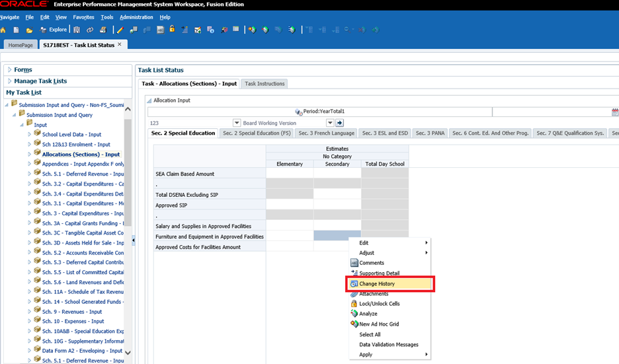Open the Task Instructions tab
Viewport: 619px width, 364px height.
[x=265, y=84]
